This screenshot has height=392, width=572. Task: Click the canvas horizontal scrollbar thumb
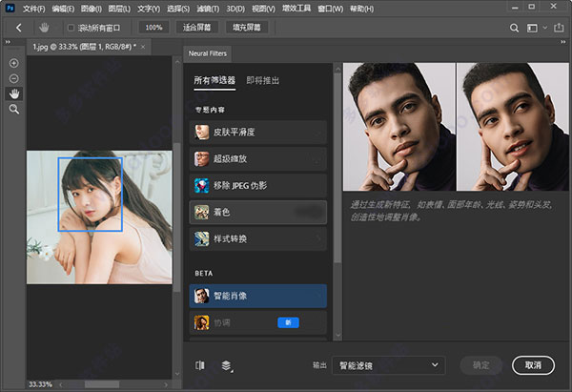(102, 384)
